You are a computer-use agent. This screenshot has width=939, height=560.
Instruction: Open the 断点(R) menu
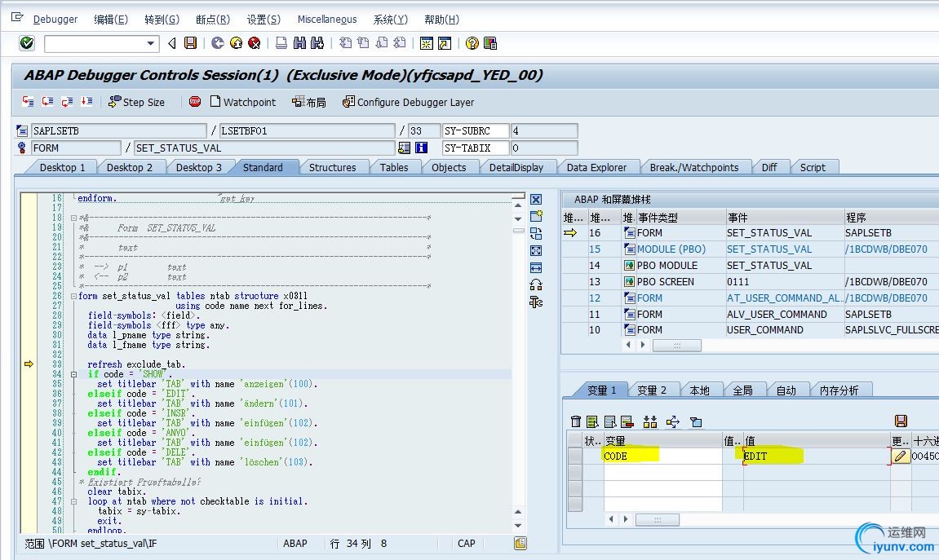pos(213,19)
